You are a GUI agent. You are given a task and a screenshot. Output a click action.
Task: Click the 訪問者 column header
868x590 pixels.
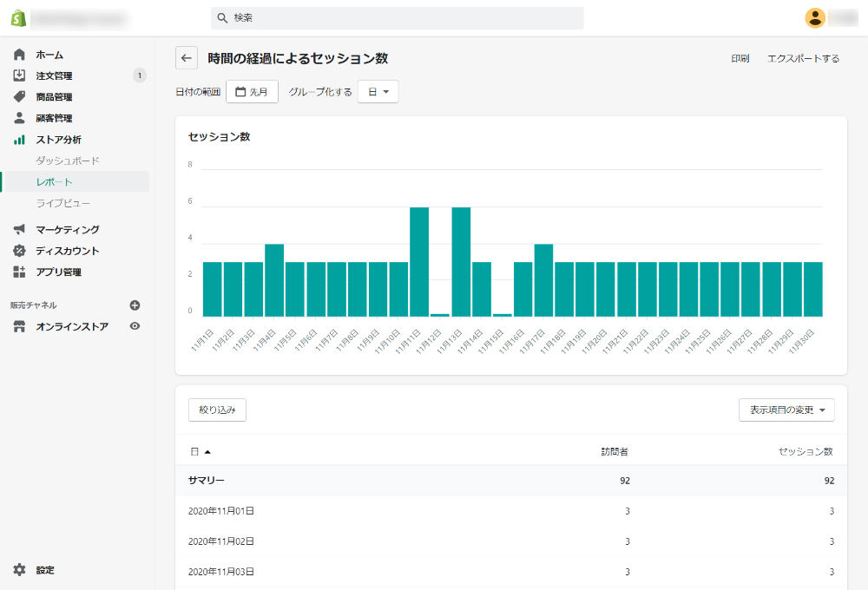pyautogui.click(x=615, y=452)
